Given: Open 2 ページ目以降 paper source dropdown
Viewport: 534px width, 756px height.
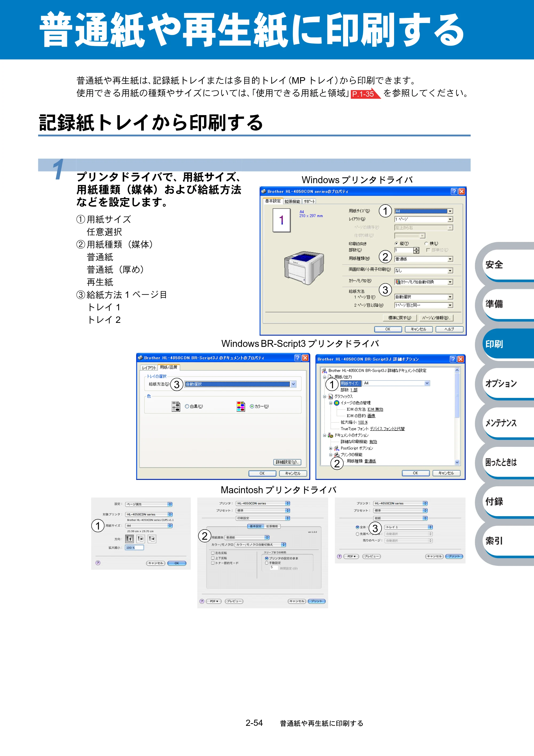Looking at the screenshot, I should 424,305.
